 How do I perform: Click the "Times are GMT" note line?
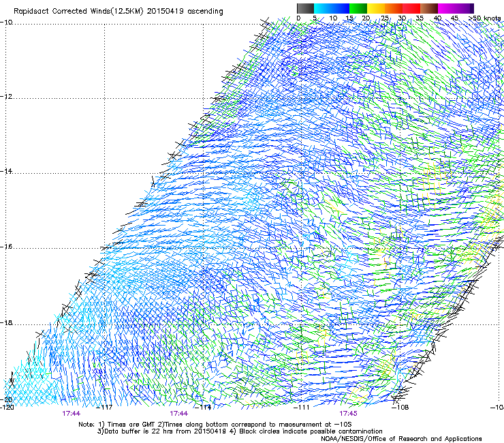[215, 425]
